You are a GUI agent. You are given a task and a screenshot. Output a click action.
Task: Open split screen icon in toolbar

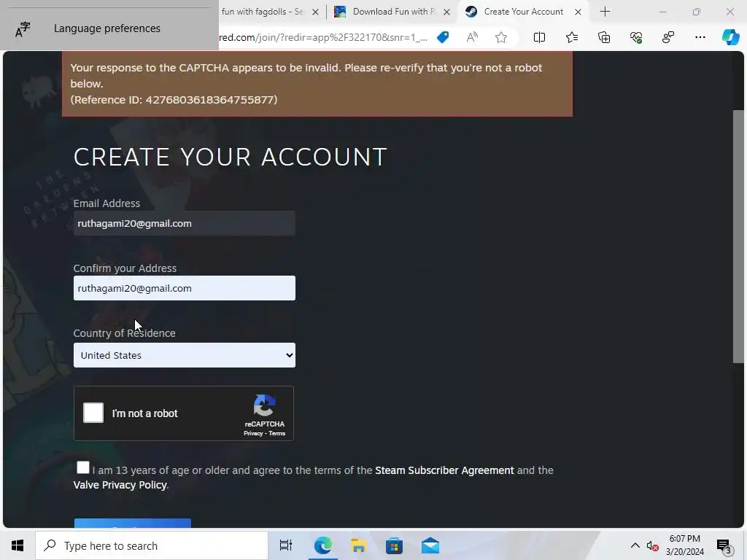coord(539,37)
